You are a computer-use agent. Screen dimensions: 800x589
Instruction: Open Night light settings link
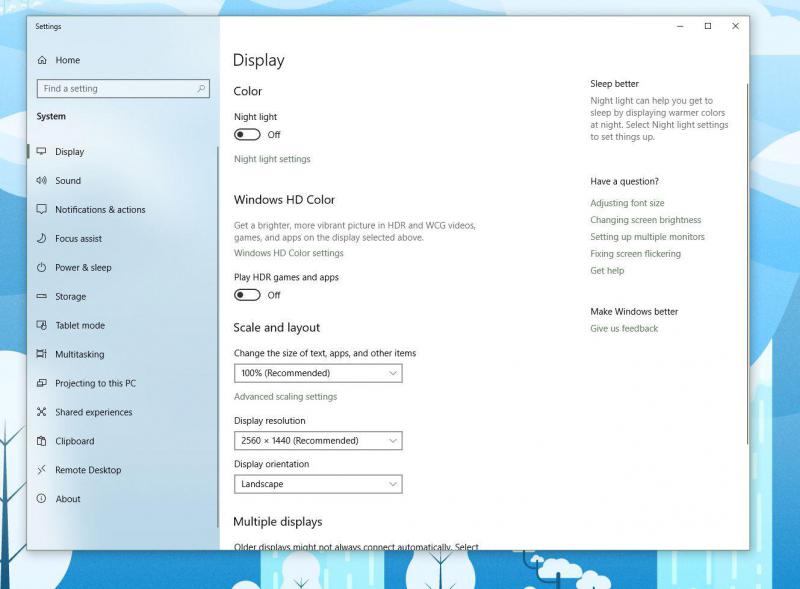(x=272, y=159)
